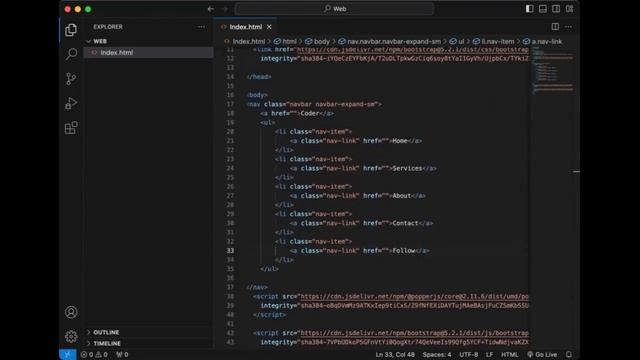Click the <body> tag on line 16
This screenshot has height=360, width=640.
pyautogui.click(x=257, y=95)
